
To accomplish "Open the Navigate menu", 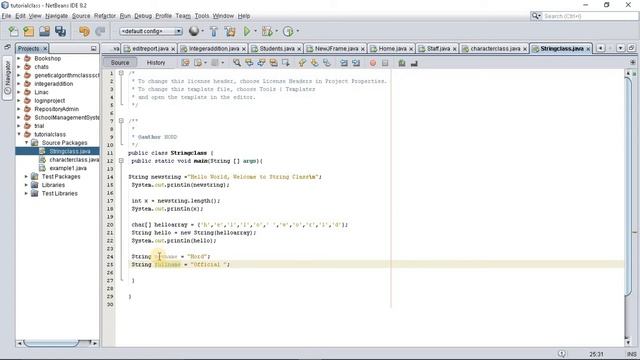I will [x=56, y=16].
